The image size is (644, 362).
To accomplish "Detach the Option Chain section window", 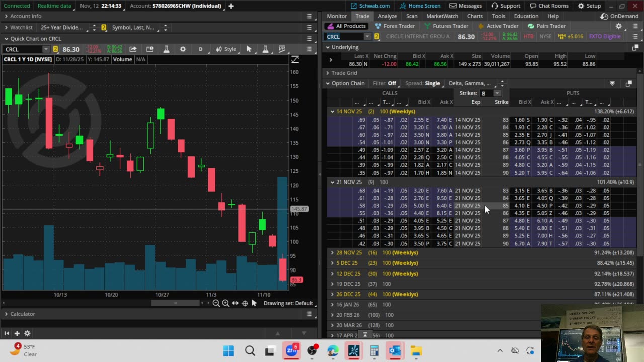I will point(629,84).
